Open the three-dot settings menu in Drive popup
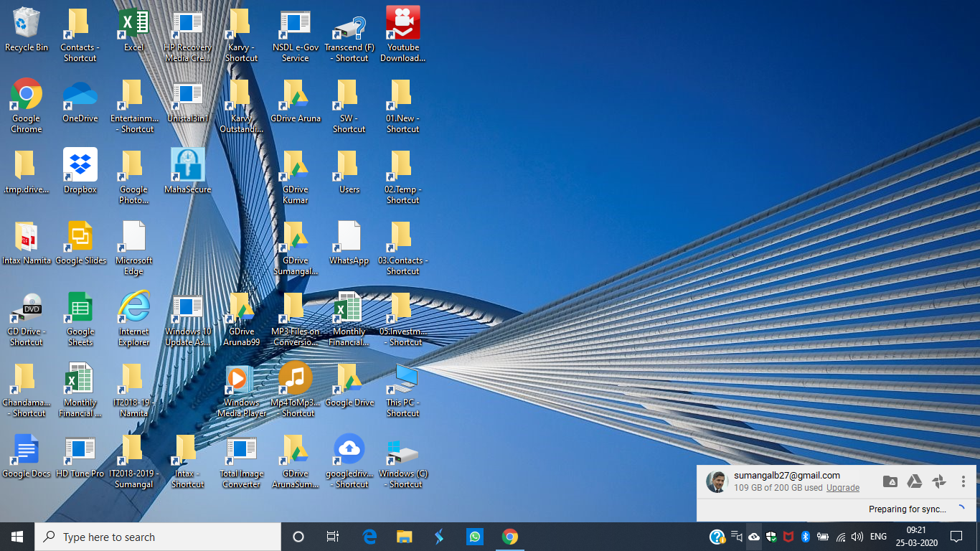This screenshot has width=980, height=551. click(x=963, y=481)
